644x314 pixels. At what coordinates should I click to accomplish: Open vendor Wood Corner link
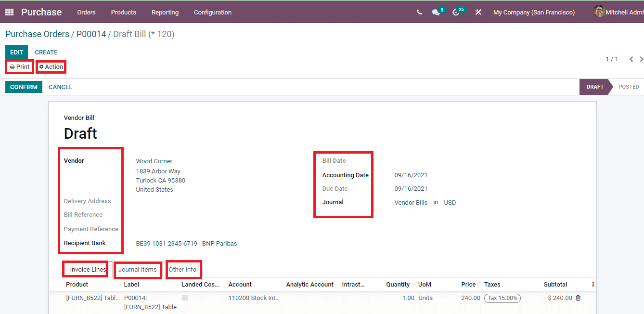pyautogui.click(x=154, y=161)
